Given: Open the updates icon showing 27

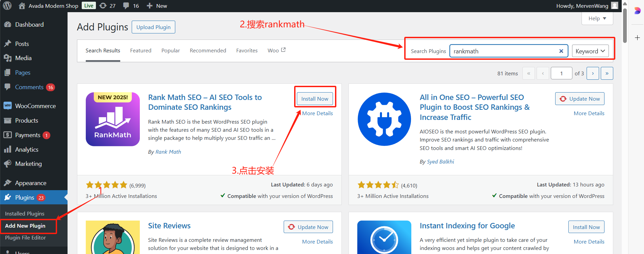Looking at the screenshot, I should (x=103, y=6).
